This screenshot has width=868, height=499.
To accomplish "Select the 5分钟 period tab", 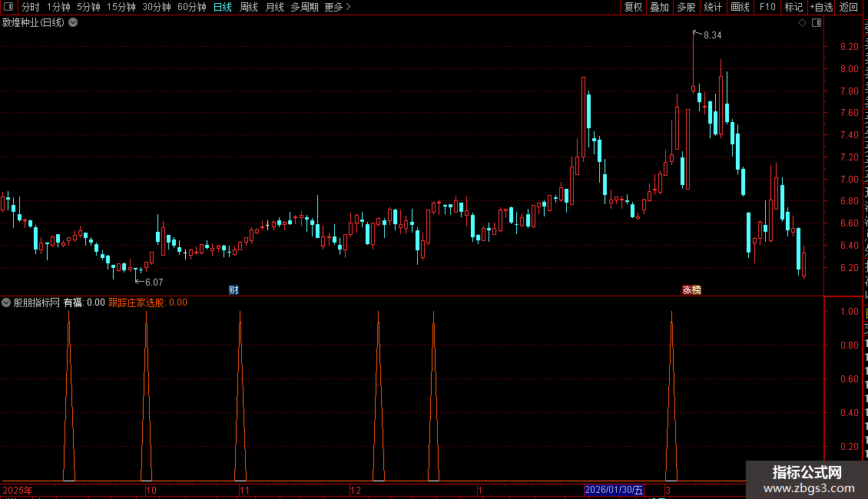I will point(88,7).
